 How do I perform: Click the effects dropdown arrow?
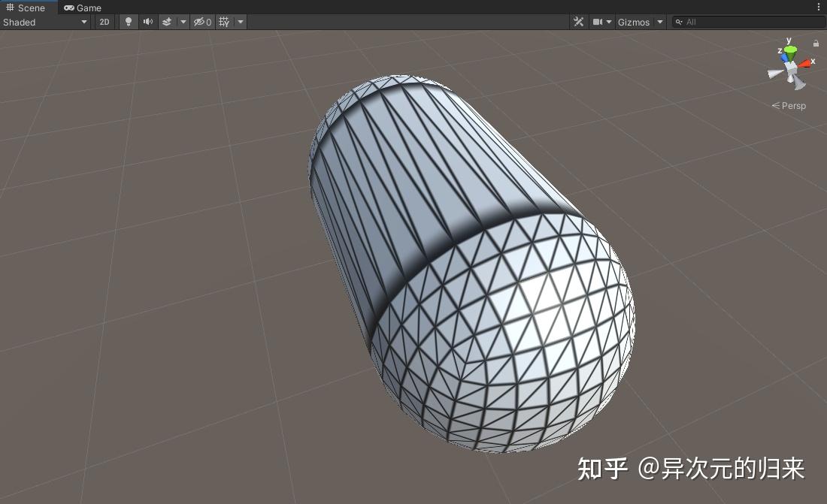(x=183, y=22)
